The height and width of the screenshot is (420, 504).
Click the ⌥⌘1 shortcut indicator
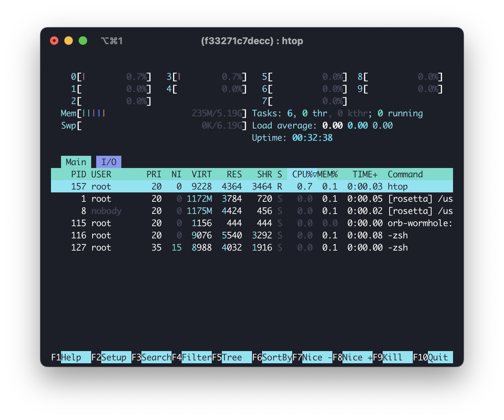[x=112, y=41]
